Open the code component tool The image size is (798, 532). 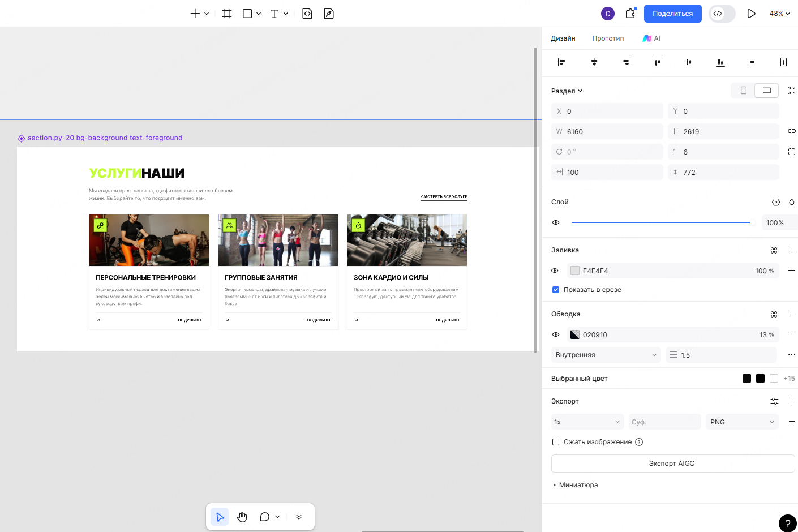point(307,13)
